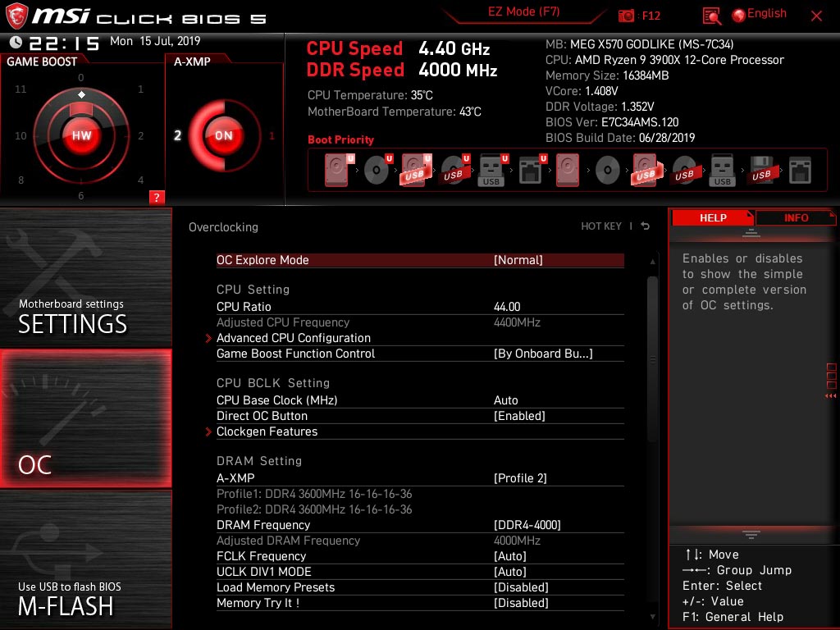The width and height of the screenshot is (840, 630).
Task: Select the UEFI hard disk boot device icon
Action: pyautogui.click(x=339, y=171)
